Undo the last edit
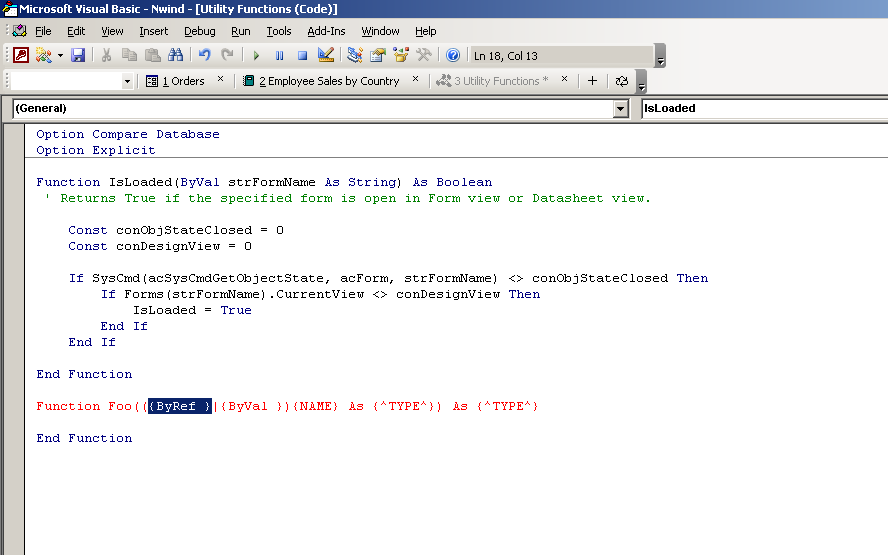The height and width of the screenshot is (555, 888). (x=204, y=55)
